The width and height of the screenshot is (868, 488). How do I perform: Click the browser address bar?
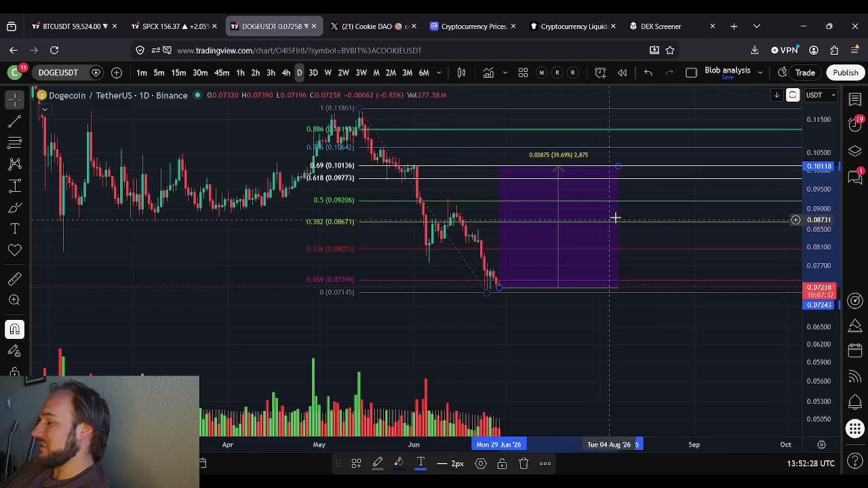pos(407,50)
